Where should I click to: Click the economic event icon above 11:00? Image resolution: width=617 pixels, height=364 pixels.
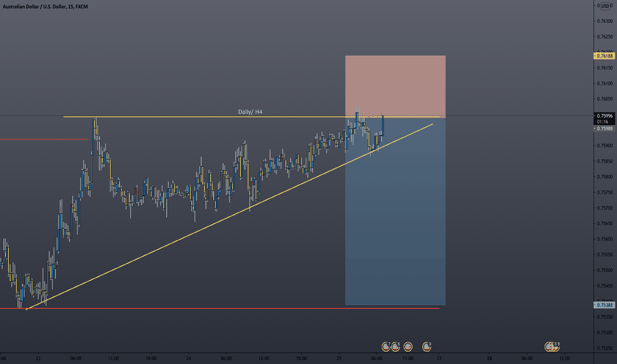click(408, 347)
